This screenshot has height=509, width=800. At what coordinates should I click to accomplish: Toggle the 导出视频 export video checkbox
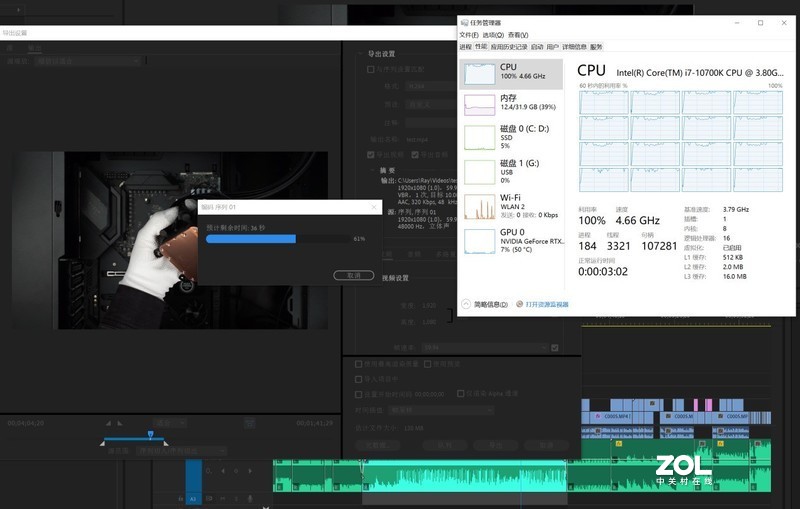click(371, 155)
